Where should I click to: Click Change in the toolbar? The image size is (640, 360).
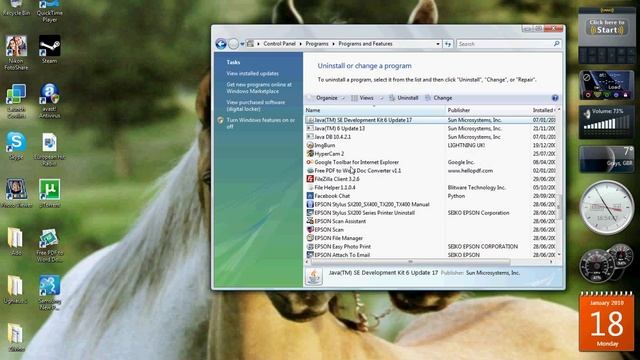[439, 98]
